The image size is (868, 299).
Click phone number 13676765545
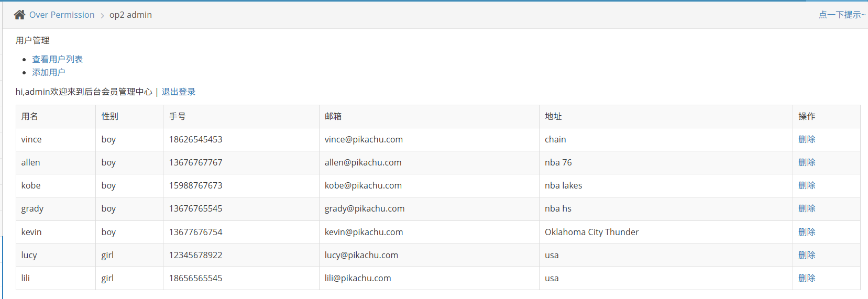[x=196, y=208]
